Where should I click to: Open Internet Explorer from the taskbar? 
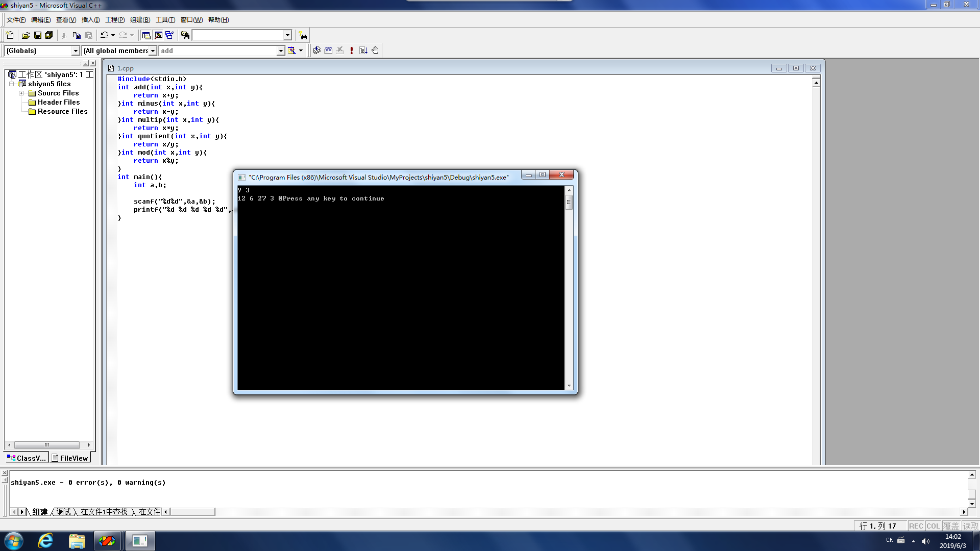point(45,541)
